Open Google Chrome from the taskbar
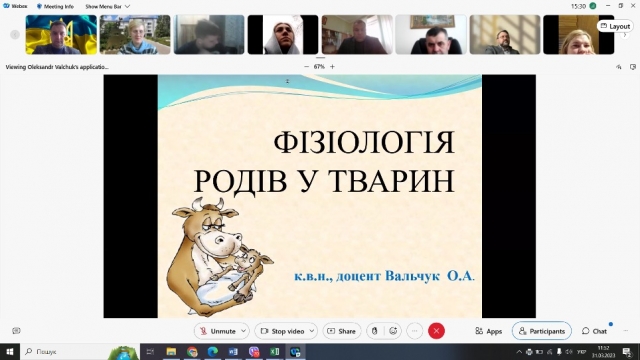Screen dimensions: 640x360 192,351
